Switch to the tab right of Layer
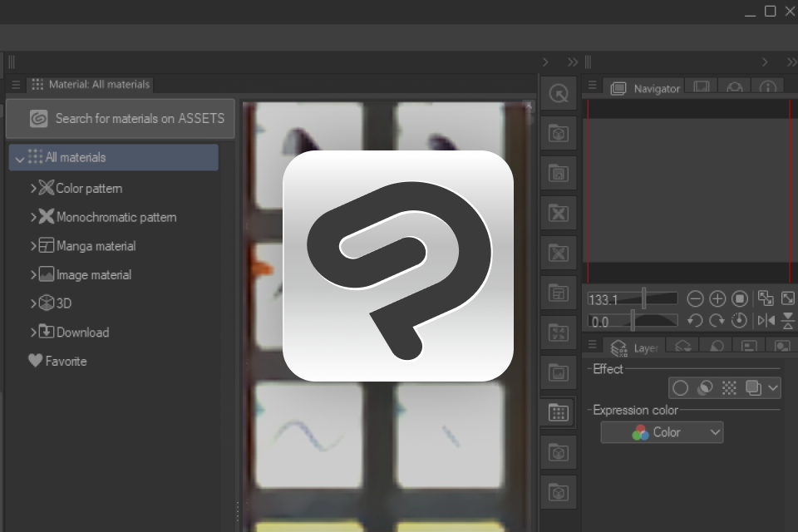Image resolution: width=798 pixels, height=532 pixels. pos(683,347)
